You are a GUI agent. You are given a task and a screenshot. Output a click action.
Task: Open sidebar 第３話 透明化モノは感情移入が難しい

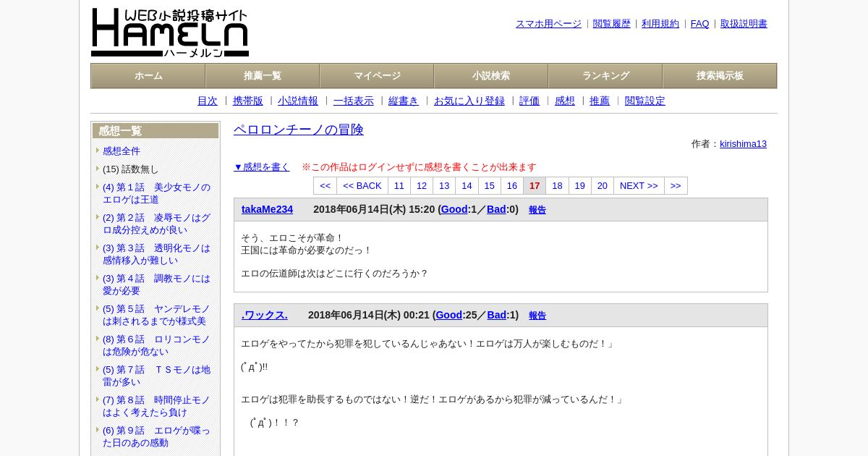156,254
